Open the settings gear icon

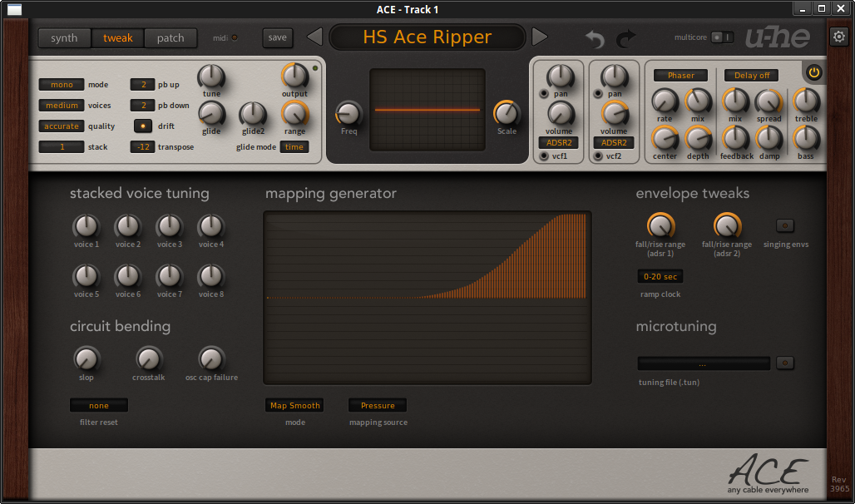pyautogui.click(x=838, y=37)
